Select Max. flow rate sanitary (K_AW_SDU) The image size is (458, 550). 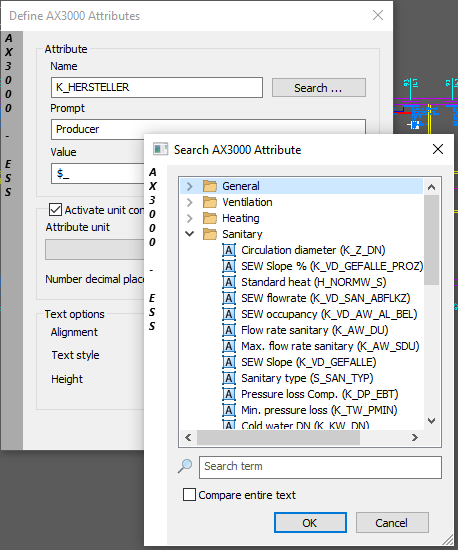[330, 346]
